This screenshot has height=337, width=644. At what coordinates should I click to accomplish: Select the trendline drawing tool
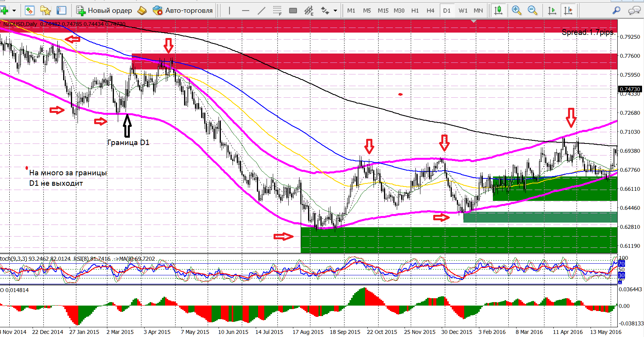[x=262, y=10]
